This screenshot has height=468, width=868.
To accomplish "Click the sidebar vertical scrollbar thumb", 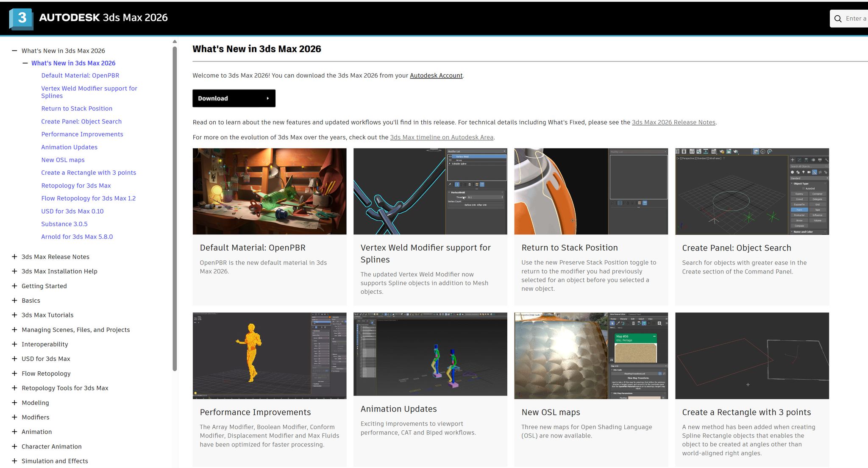I will click(x=175, y=209).
